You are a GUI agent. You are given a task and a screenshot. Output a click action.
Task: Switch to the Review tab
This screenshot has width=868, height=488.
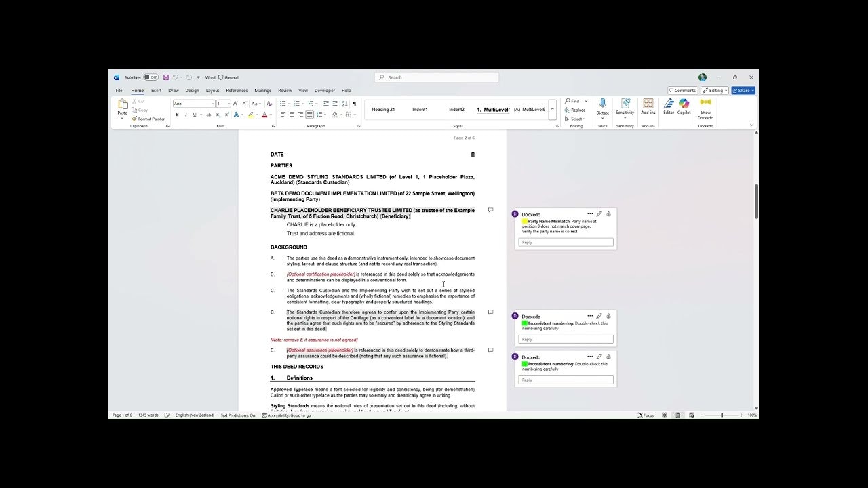click(x=285, y=90)
